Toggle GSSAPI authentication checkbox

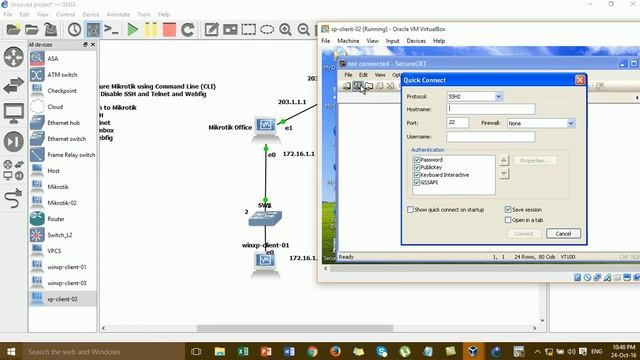(417, 182)
